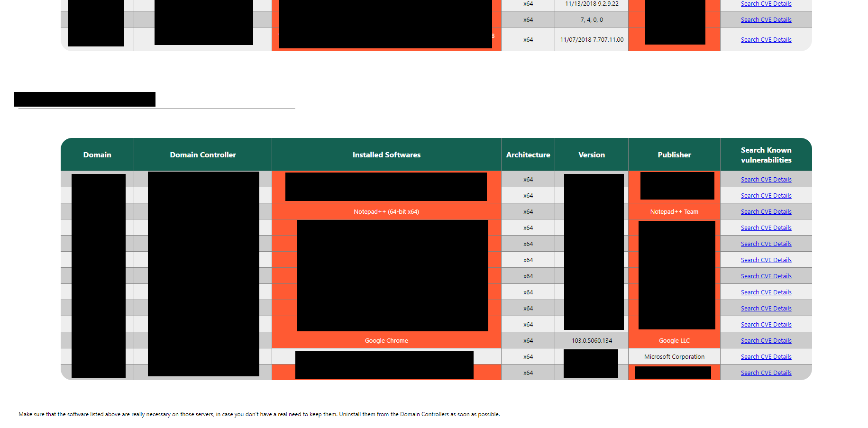This screenshot has width=868, height=428.
Task: Click CVE Details link in Microsoft Corporation row
Action: tap(766, 357)
